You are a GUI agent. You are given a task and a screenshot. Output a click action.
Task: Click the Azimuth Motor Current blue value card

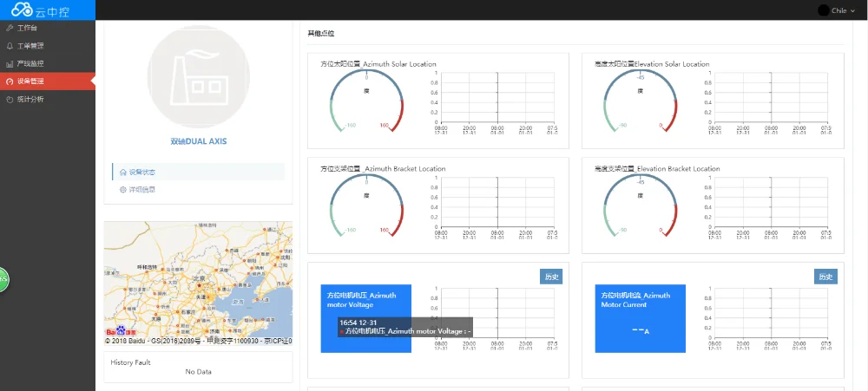[640, 318]
